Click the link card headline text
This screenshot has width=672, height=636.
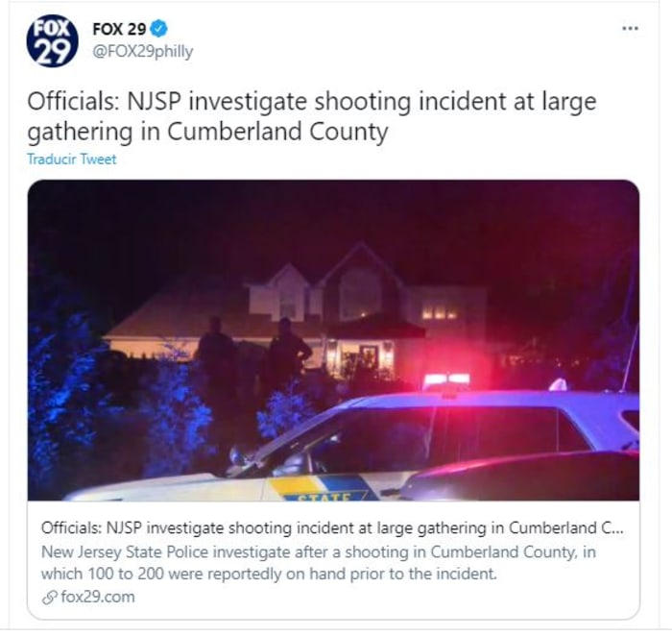point(332,527)
